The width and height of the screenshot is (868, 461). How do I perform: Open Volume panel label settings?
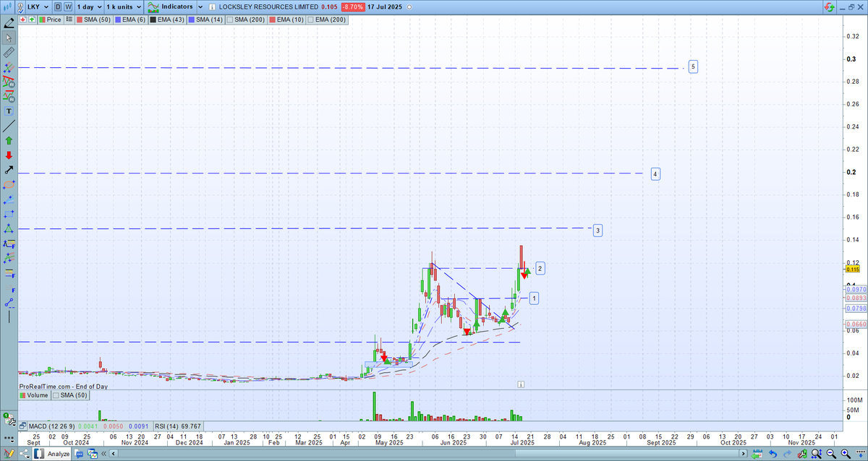[34, 395]
